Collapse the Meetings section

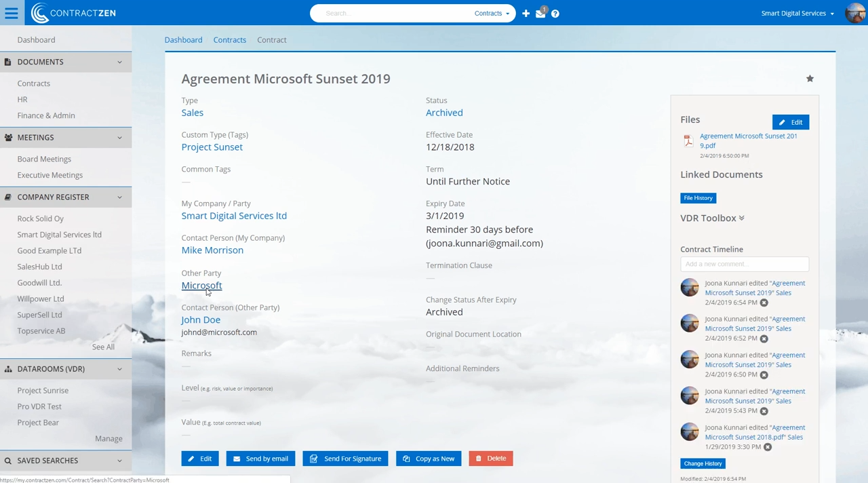(119, 138)
